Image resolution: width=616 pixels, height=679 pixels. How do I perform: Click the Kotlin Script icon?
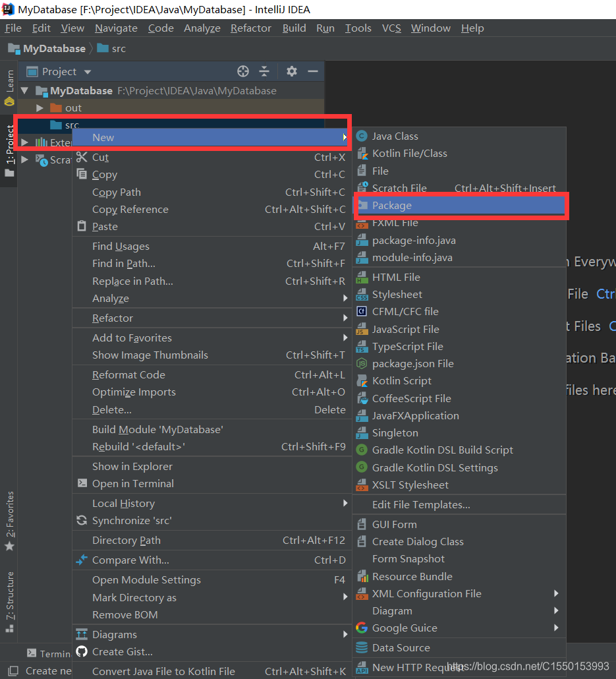coord(362,380)
